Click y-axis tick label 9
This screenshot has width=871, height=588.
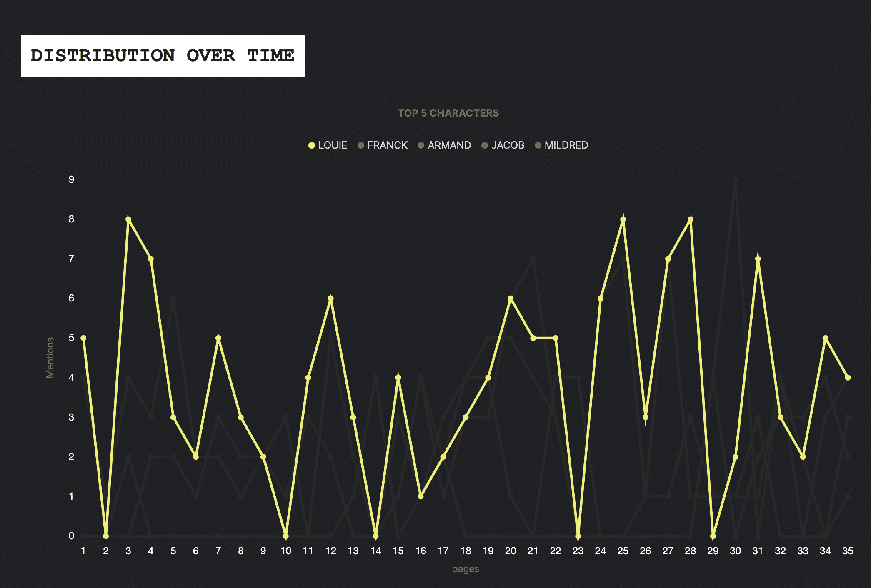71,179
